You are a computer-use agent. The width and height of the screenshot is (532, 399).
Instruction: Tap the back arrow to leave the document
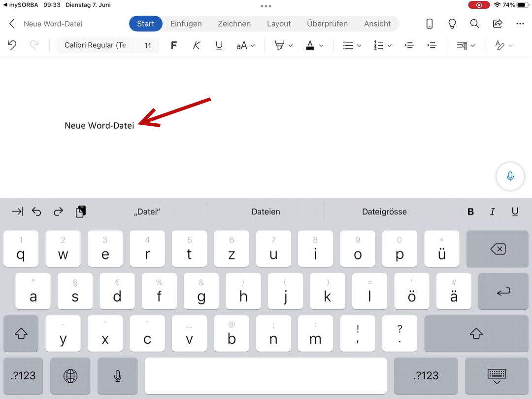[x=12, y=24]
